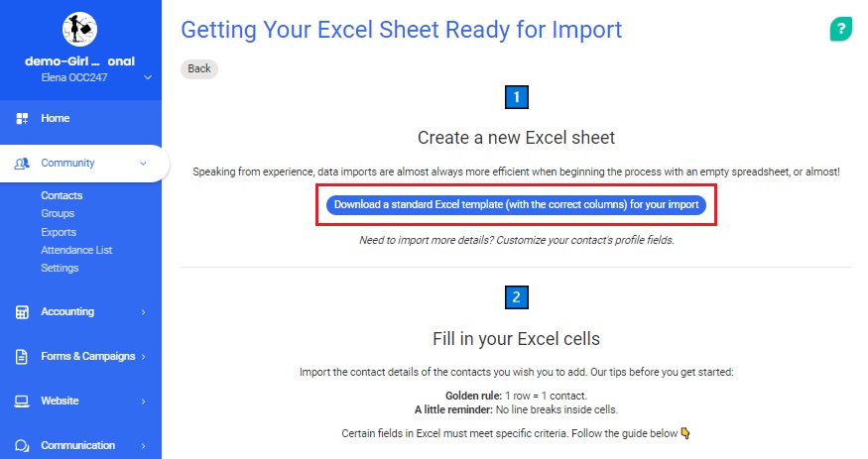Expand the Accounting submenu arrow
Image resolution: width=868 pixels, height=459 pixels.
coord(143,312)
